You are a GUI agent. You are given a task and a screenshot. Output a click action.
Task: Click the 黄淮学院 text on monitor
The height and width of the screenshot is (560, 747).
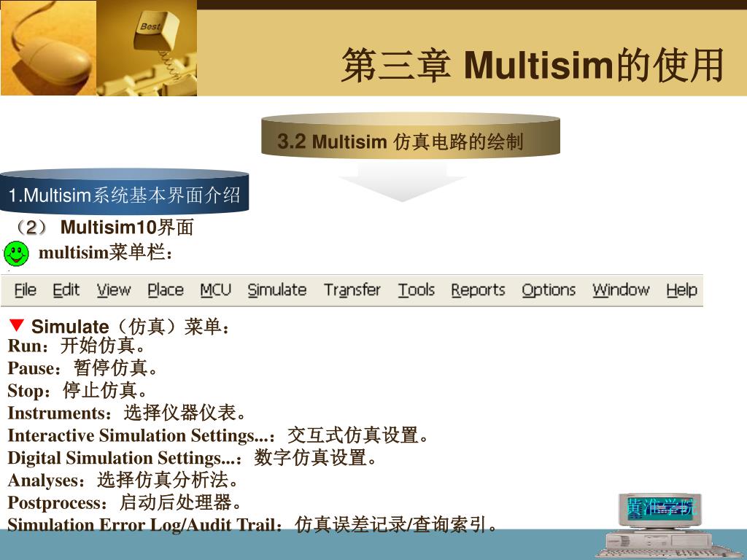tap(661, 507)
